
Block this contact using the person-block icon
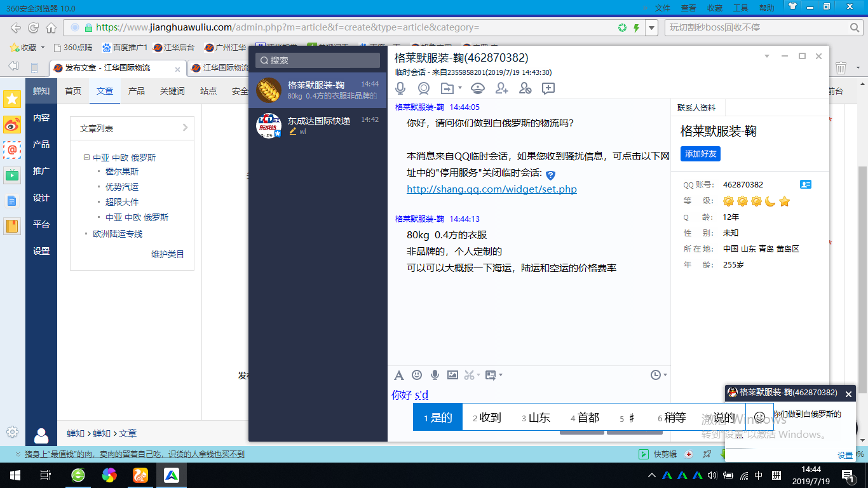coord(525,88)
